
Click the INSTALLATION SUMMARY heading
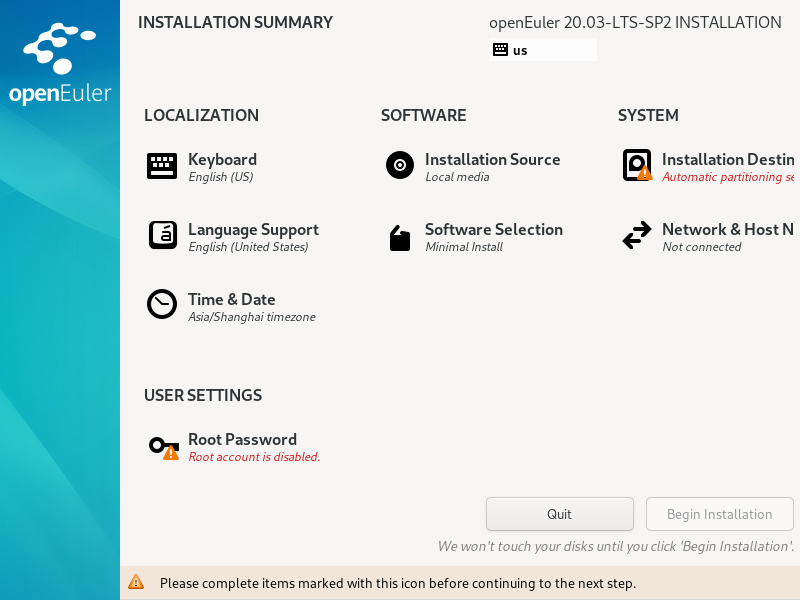click(235, 22)
